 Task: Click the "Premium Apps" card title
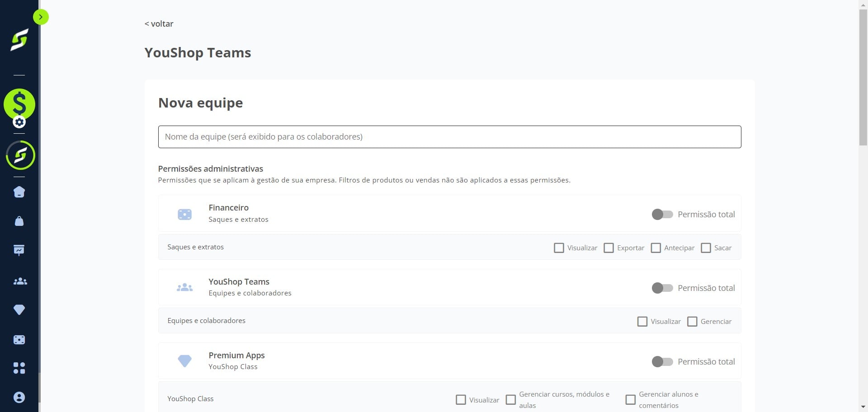(x=236, y=356)
